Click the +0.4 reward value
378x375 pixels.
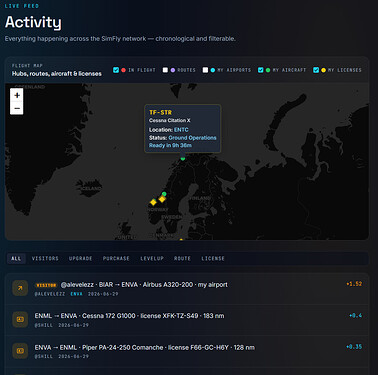coord(356,315)
